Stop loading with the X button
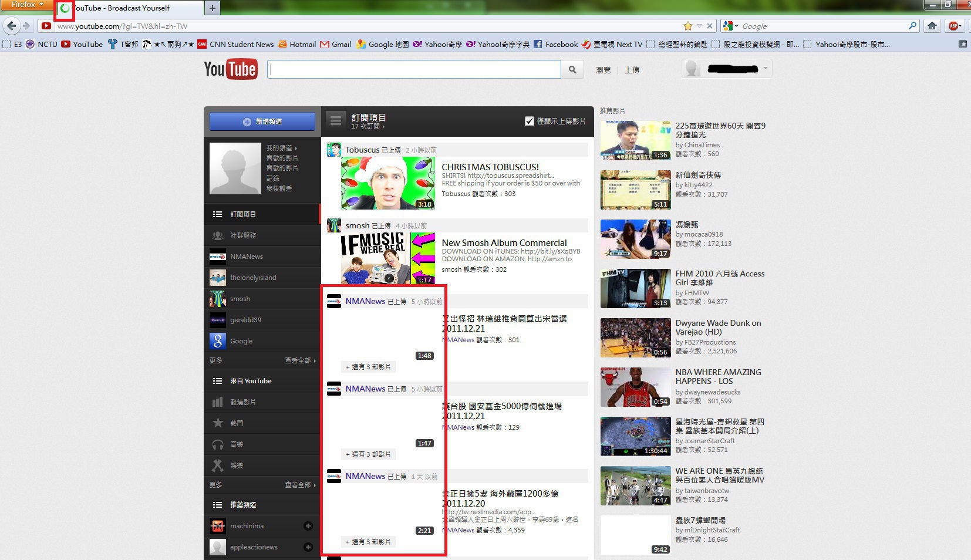This screenshot has height=560, width=971. tap(710, 26)
